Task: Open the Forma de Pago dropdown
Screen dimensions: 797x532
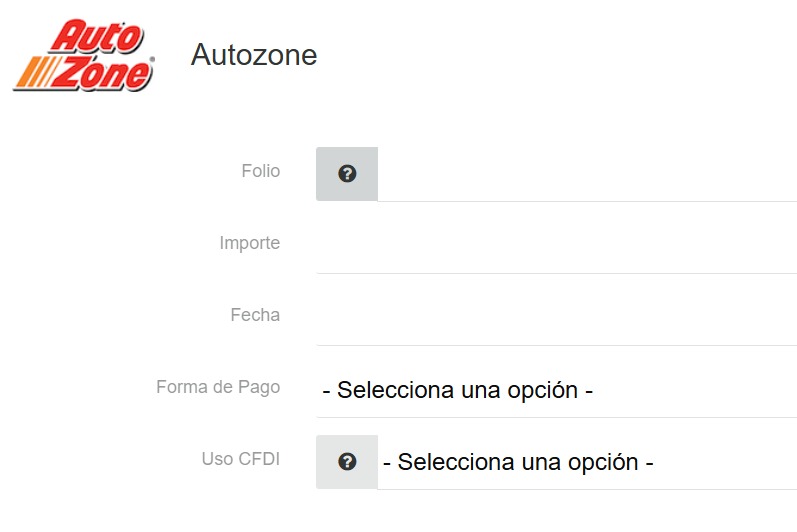Action: click(x=556, y=390)
